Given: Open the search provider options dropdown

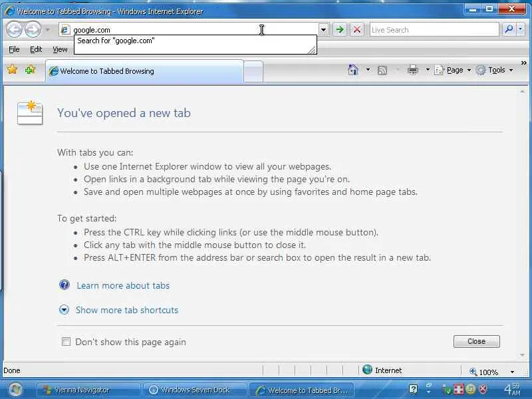Looking at the screenshot, I should pos(521,29).
